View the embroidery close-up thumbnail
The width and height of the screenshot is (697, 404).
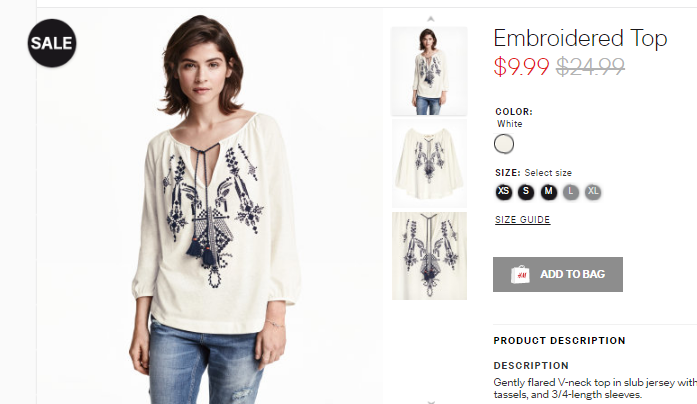tap(429, 256)
